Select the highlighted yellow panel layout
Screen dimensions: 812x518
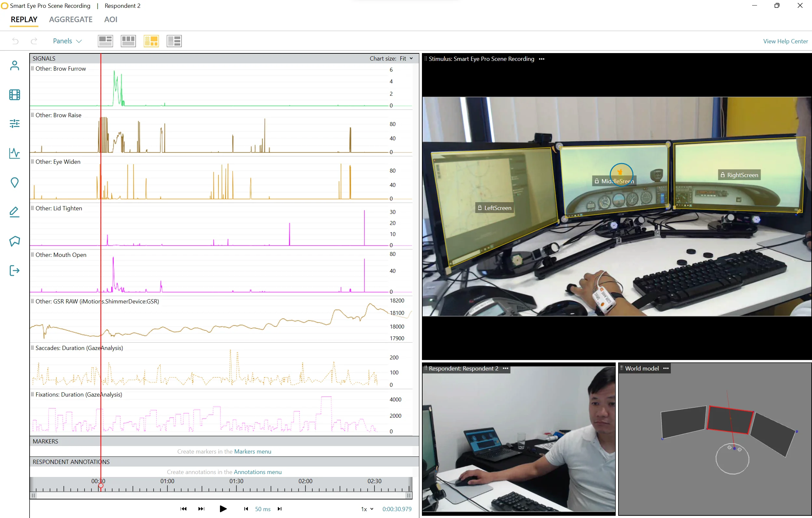point(151,41)
